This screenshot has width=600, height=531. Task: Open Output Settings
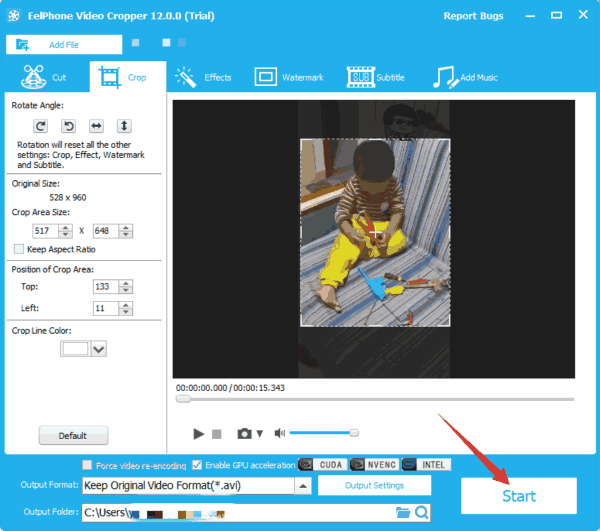click(x=374, y=485)
